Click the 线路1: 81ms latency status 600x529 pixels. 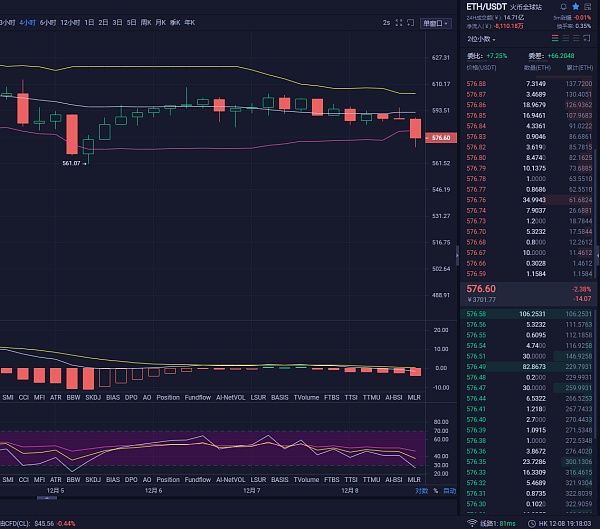497,523
